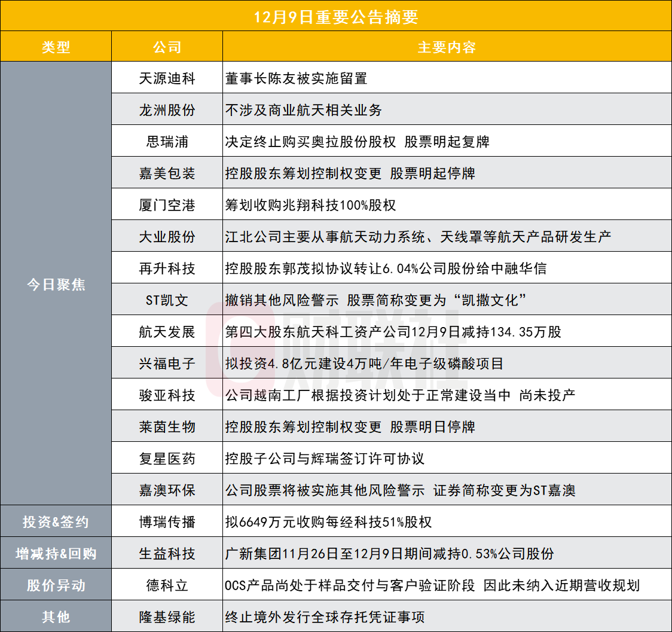Select the '控股子公司与辉瑞签订许可协议' content cell
The width and height of the screenshot is (672, 632).
click(x=325, y=459)
